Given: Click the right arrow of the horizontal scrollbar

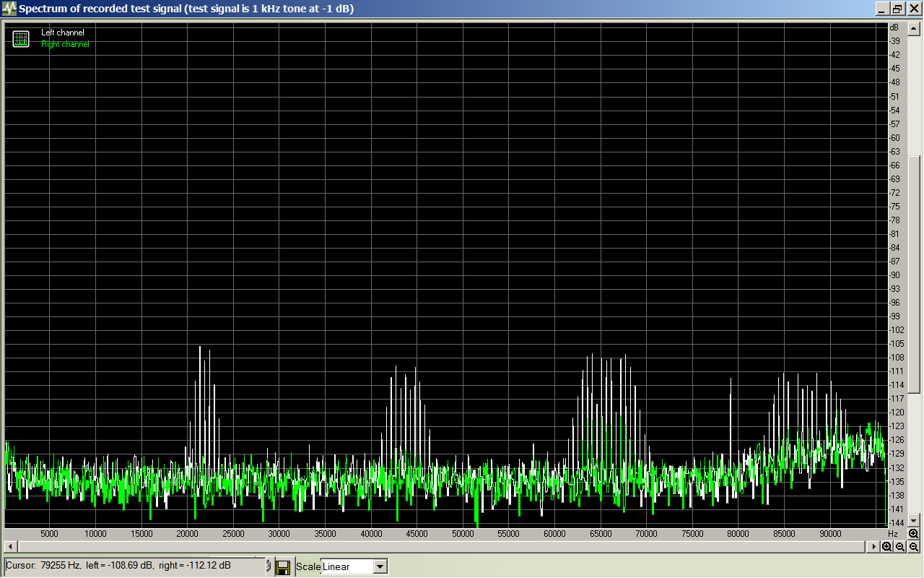Looking at the screenshot, I should (x=875, y=547).
